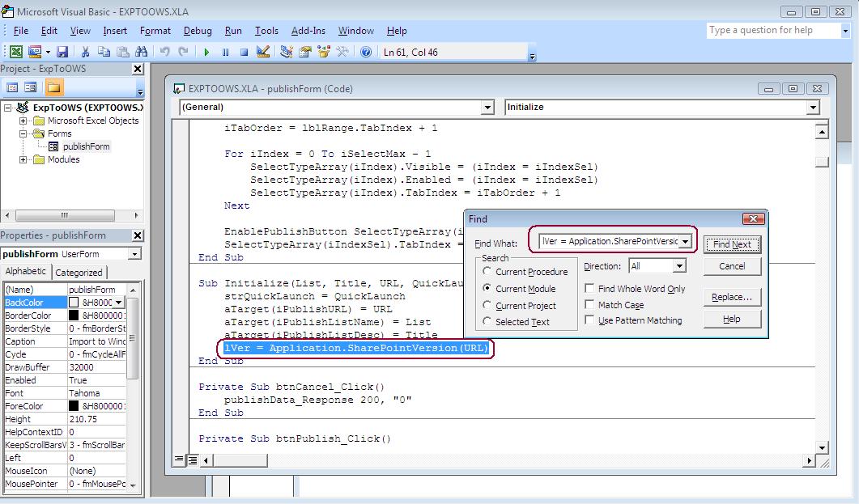Click the ForeColor black color swatch

tap(74, 406)
